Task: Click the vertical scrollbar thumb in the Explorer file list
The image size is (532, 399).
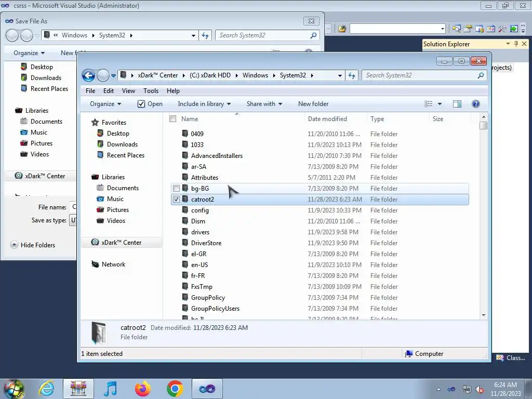Action: click(x=484, y=125)
